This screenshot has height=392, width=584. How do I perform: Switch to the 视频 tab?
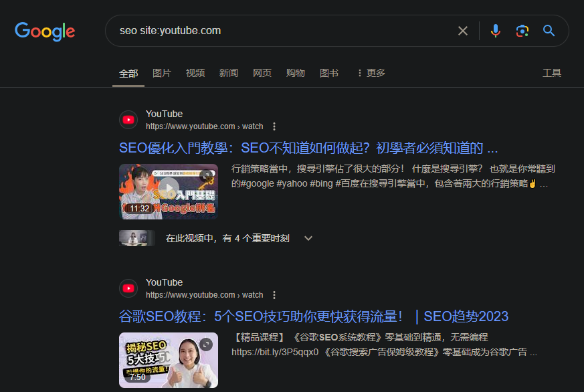(x=195, y=73)
